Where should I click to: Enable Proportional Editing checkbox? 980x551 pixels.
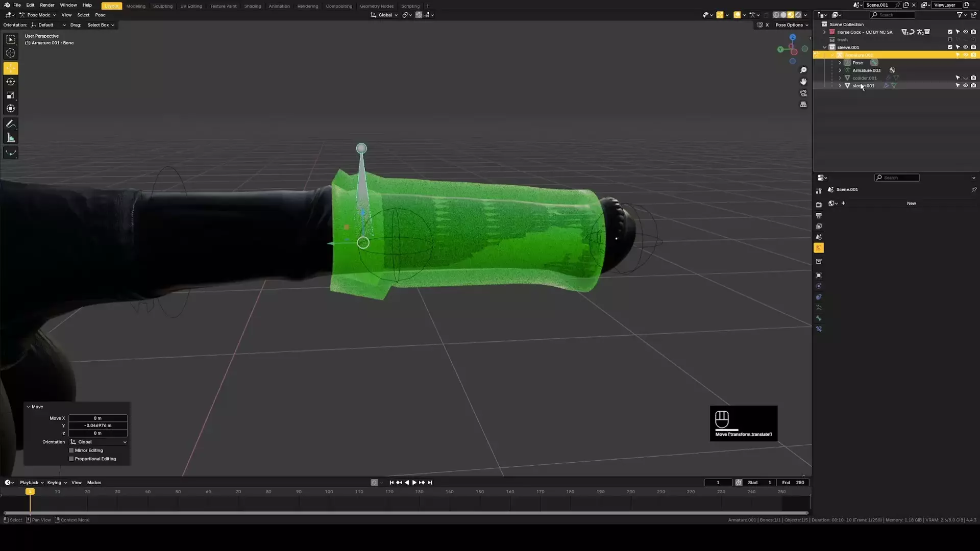[x=71, y=459]
